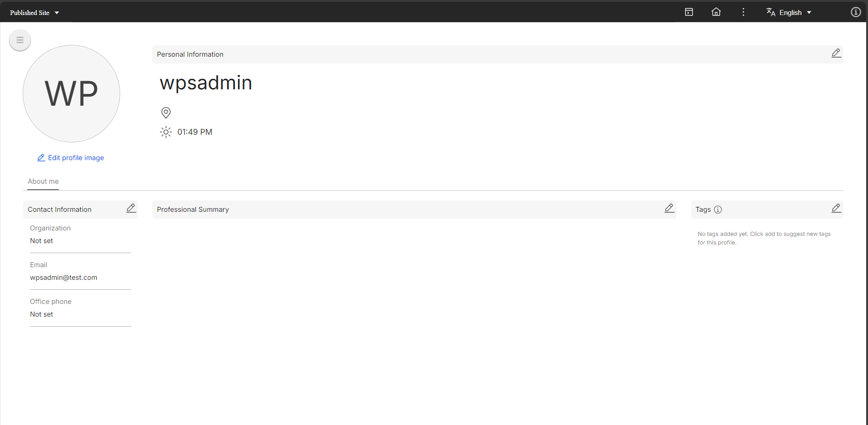Click the location pin under wpsadmin
868x425 pixels.
(x=166, y=112)
